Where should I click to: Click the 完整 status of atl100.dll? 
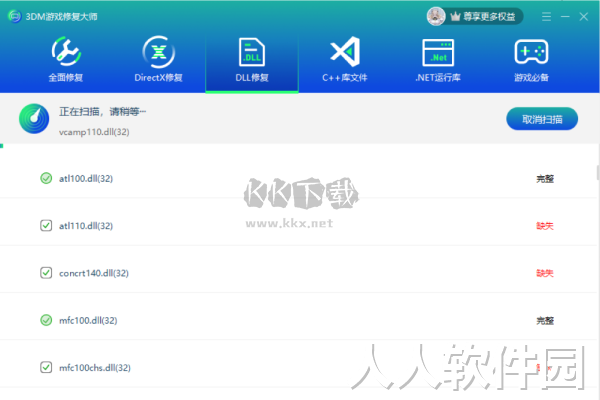click(545, 179)
